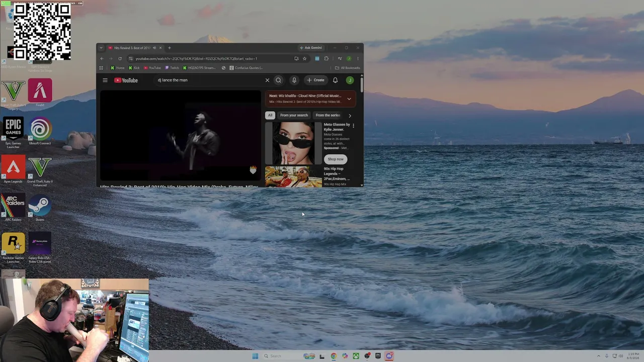Select the From your search chip
This screenshot has width=644, height=362.
[294, 115]
